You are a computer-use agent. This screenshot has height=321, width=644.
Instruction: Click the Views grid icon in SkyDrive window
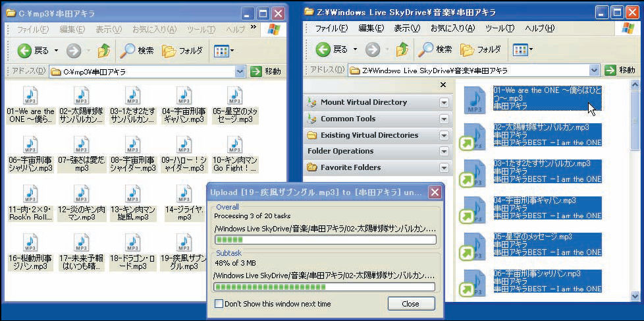520,51
